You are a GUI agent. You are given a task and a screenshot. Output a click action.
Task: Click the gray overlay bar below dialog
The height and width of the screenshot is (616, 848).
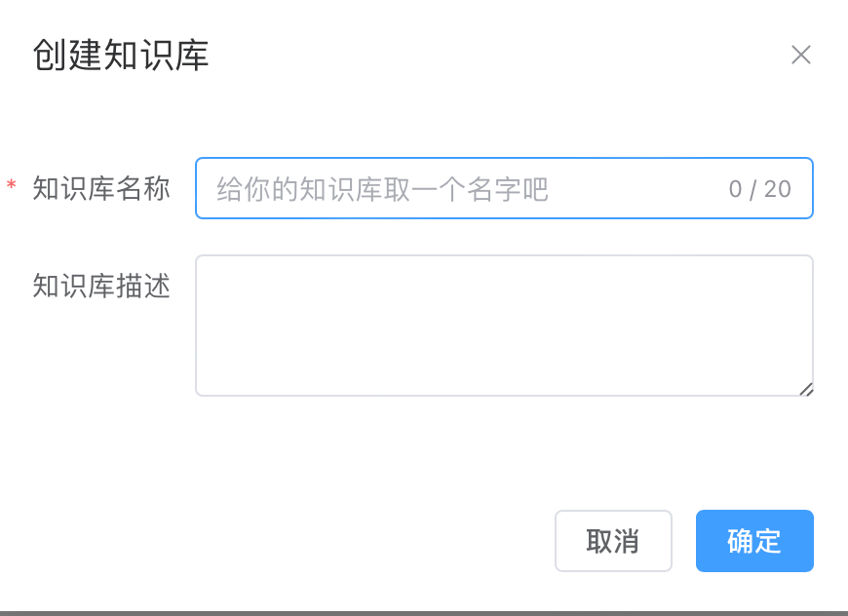tap(424, 613)
